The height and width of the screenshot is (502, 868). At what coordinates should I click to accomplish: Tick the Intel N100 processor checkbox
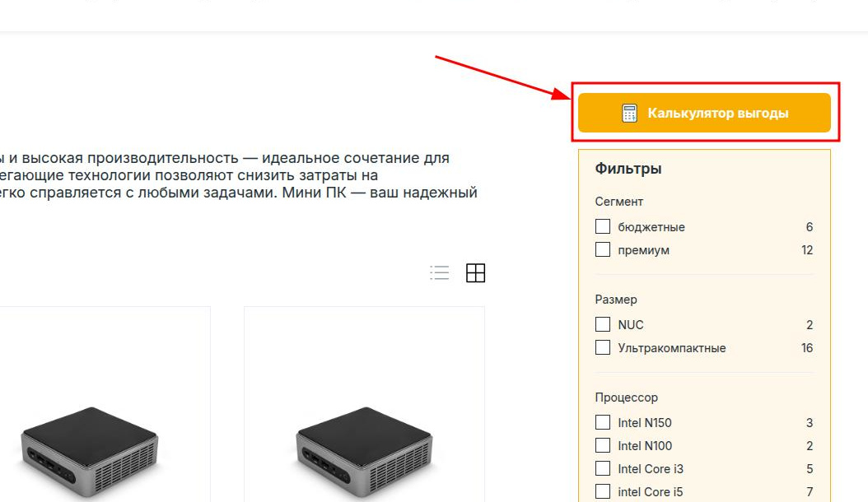603,445
